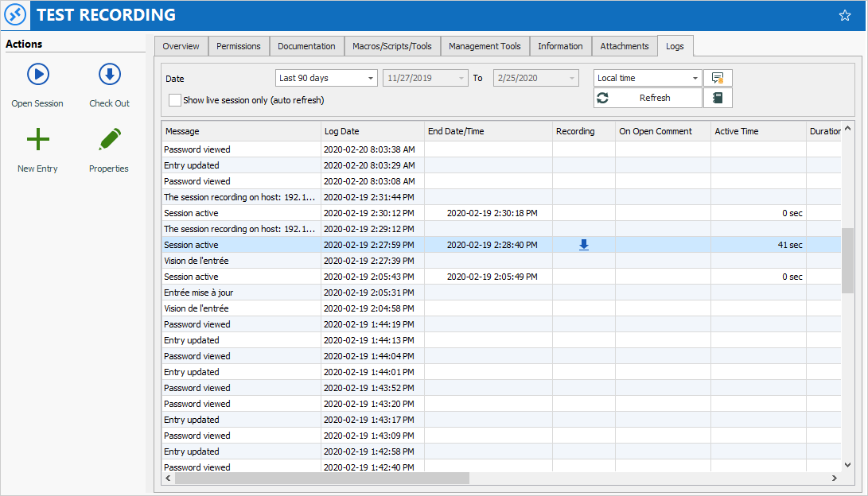Click the log comment bubble icon button
The width and height of the screenshot is (868, 496).
pos(718,78)
